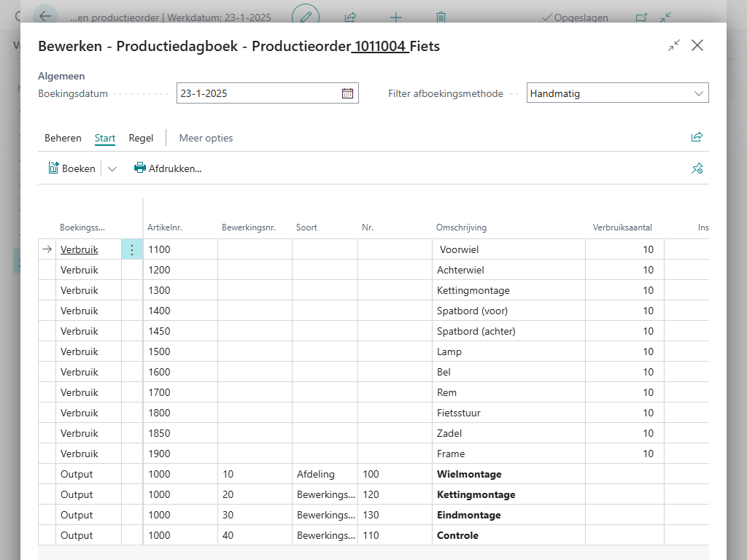Open the row options menu for Voorwiel
Image resolution: width=747 pixels, height=560 pixels.
[x=132, y=249]
